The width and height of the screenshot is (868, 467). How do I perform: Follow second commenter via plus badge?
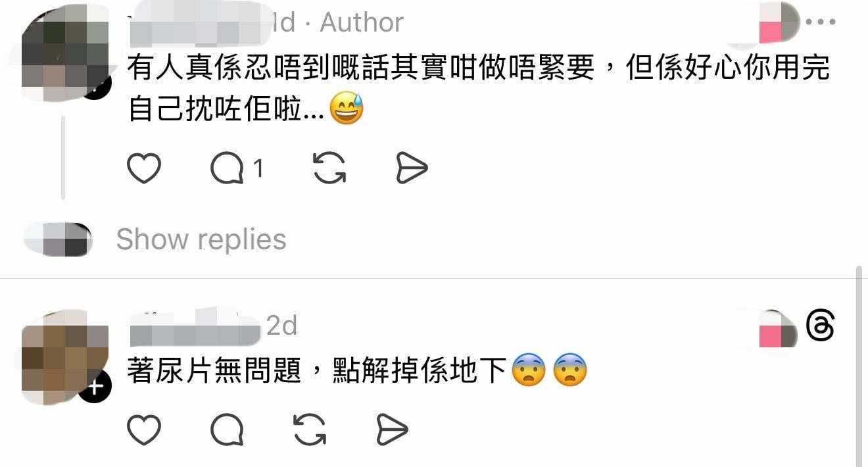pos(95,387)
